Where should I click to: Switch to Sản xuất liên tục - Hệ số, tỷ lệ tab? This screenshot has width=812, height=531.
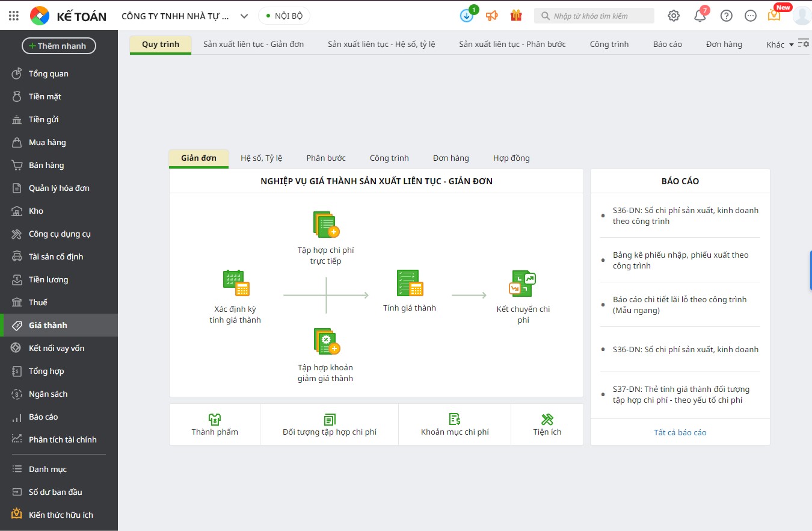(x=381, y=44)
